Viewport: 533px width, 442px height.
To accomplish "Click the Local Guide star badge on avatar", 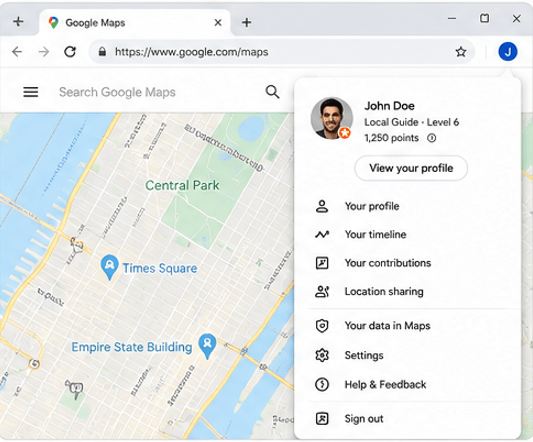I will click(x=345, y=133).
